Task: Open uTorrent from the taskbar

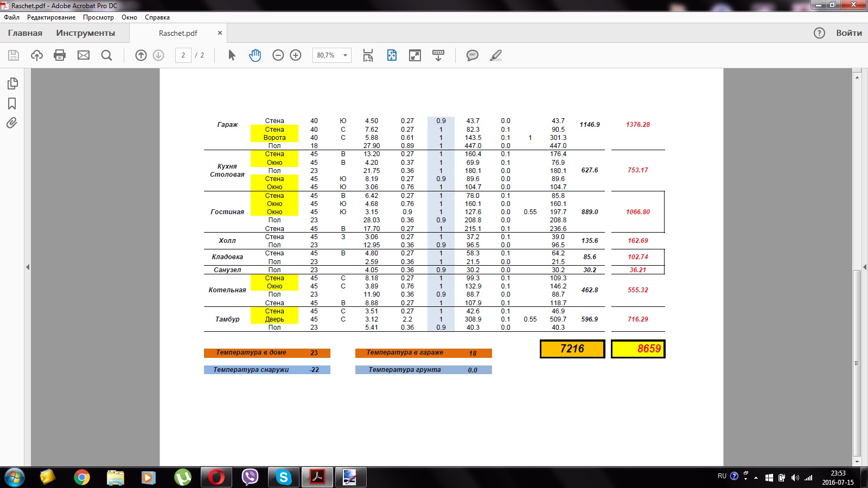Action: coord(183,478)
